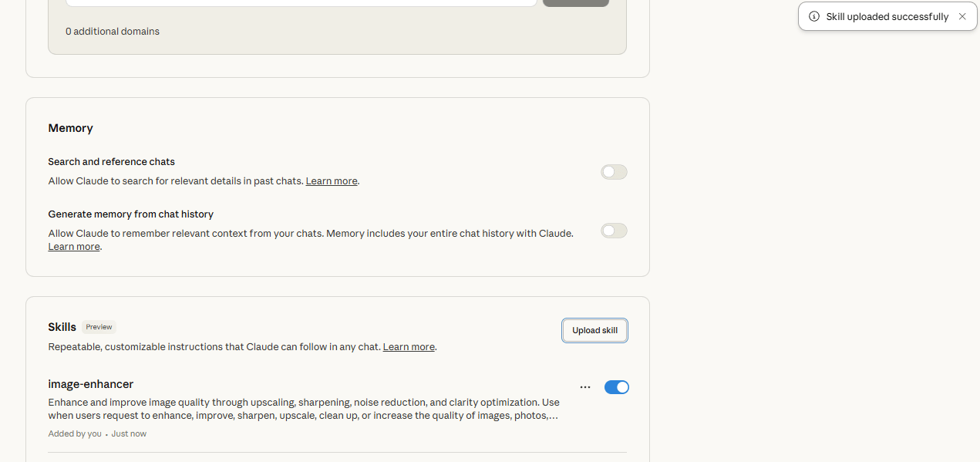
Task: Click the Skills section heading
Action: (x=62, y=327)
